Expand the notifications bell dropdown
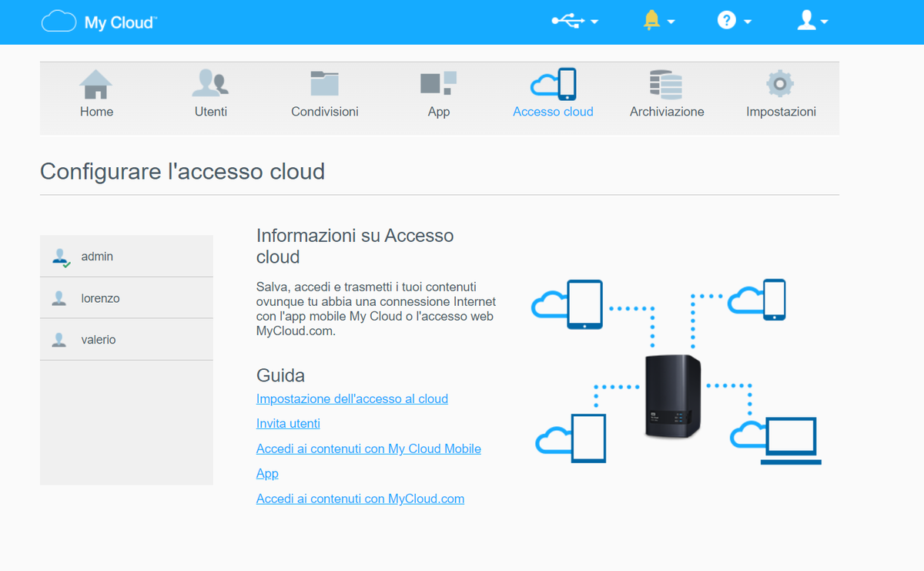 pyautogui.click(x=658, y=22)
